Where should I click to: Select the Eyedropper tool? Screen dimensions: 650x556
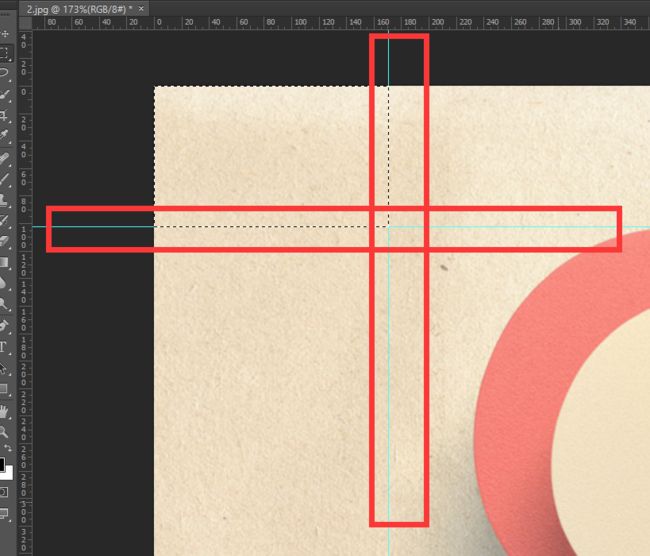pyautogui.click(x=5, y=135)
